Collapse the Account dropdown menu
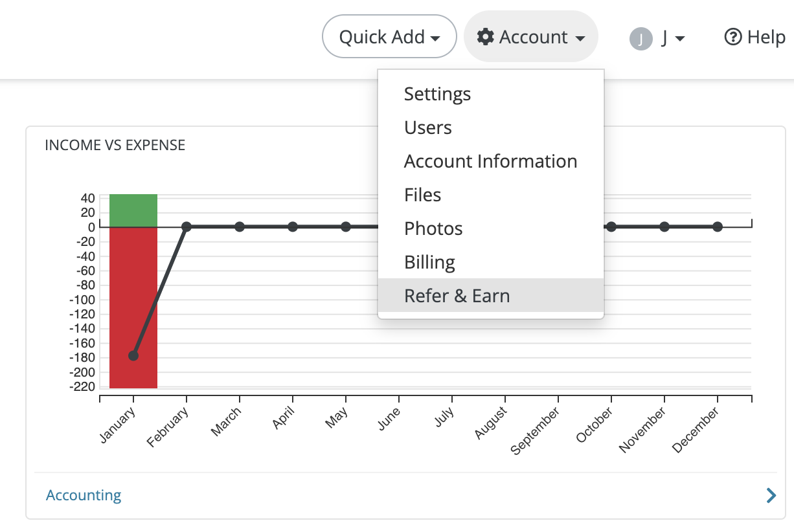794x532 pixels. [531, 37]
